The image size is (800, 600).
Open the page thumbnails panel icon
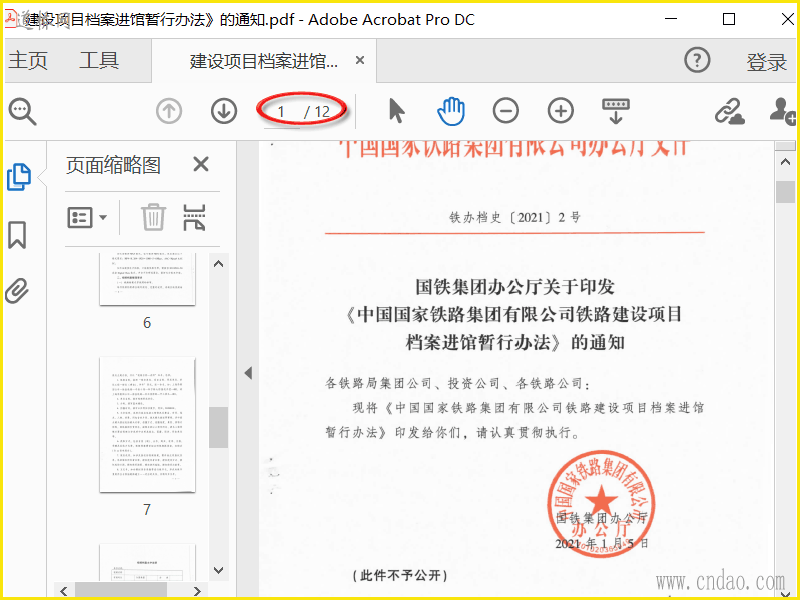[19, 177]
